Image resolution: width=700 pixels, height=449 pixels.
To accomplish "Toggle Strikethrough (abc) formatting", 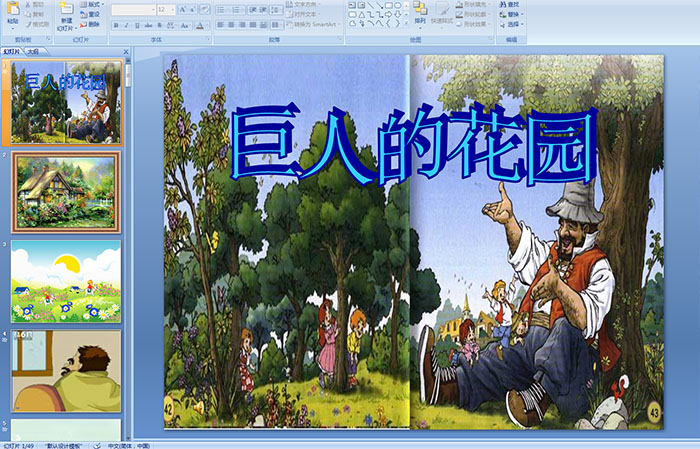I will (x=148, y=25).
